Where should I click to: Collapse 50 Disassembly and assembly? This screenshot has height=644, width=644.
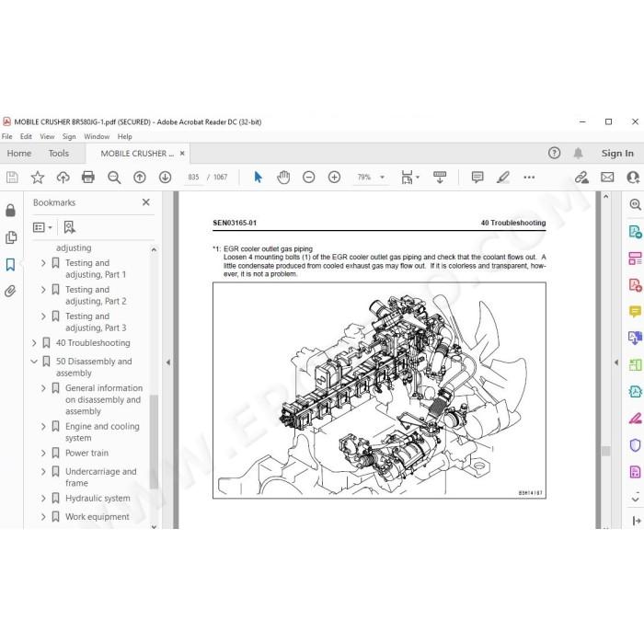coord(34,362)
